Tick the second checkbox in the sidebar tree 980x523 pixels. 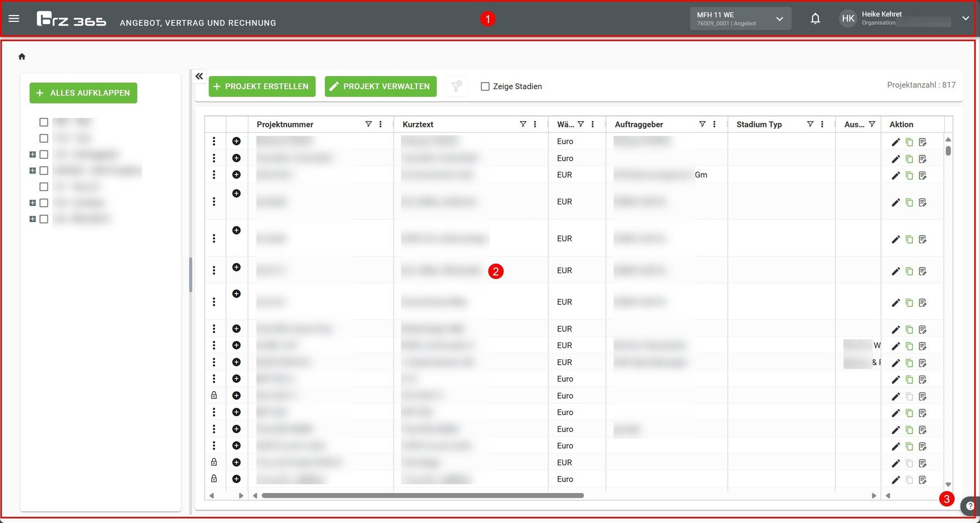click(x=44, y=138)
